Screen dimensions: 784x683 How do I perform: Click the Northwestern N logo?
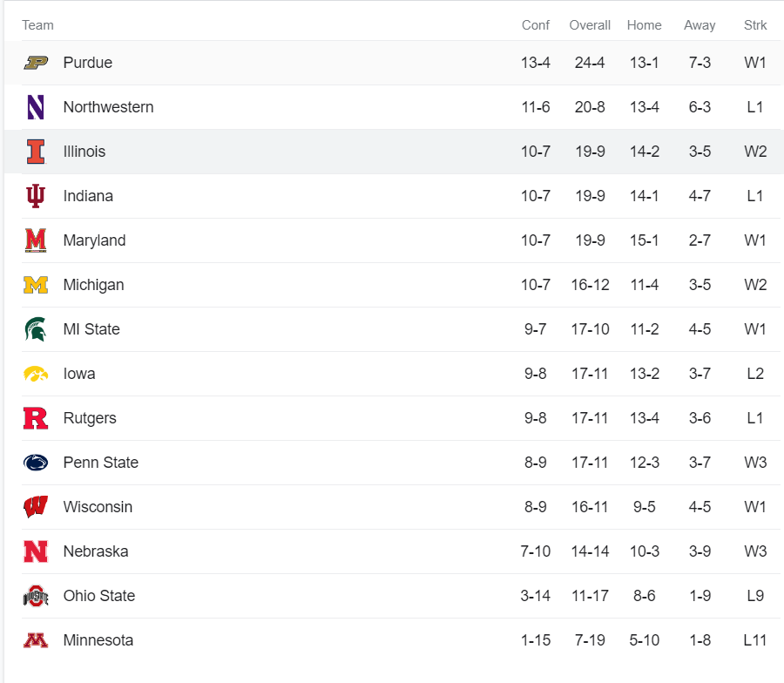[x=36, y=107]
